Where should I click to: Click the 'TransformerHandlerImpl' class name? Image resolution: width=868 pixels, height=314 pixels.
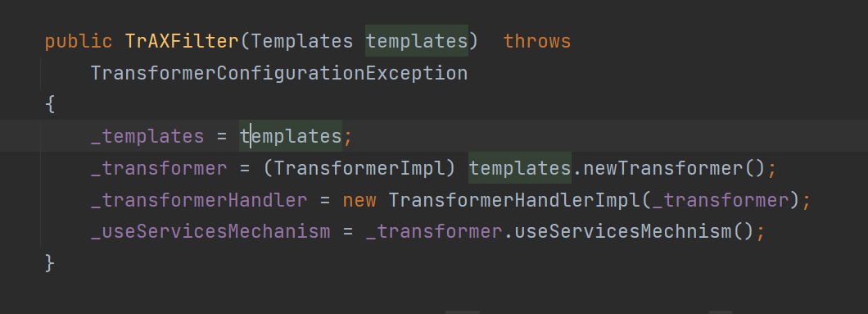tap(513, 200)
